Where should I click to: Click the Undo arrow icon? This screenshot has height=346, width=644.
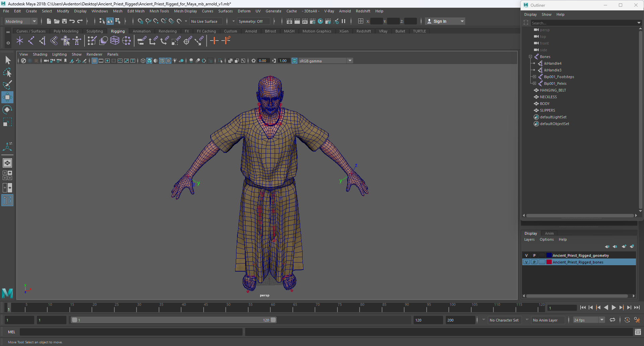point(72,21)
